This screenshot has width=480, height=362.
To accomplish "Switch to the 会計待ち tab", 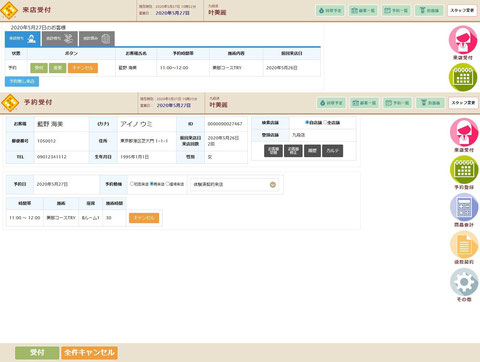I will coord(60,39).
